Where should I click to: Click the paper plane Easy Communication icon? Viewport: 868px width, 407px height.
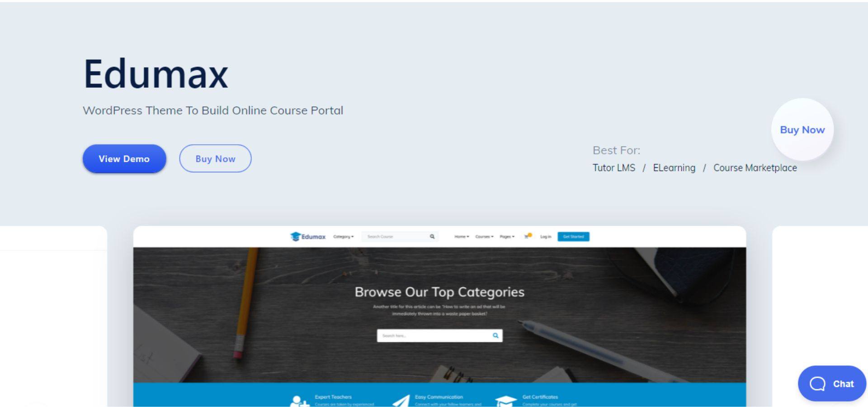click(x=401, y=401)
